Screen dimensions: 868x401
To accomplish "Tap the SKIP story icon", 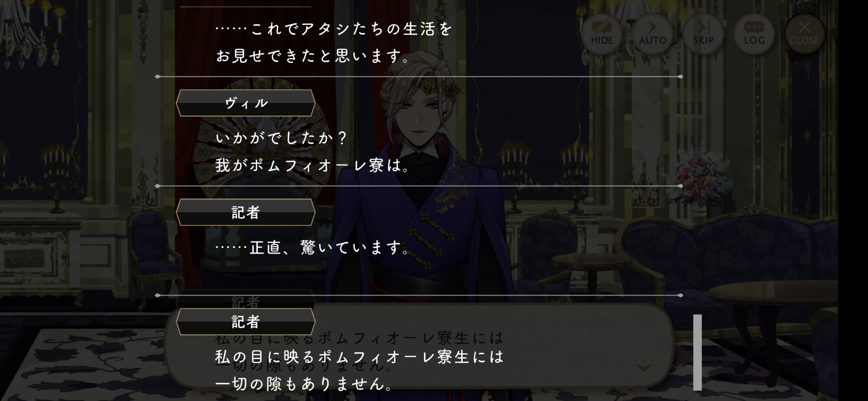I will (703, 33).
